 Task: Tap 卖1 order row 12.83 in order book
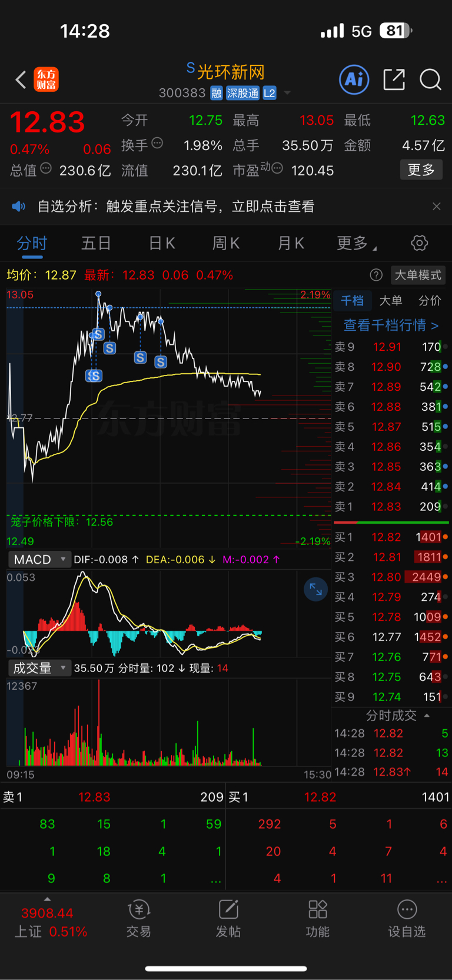tap(391, 507)
